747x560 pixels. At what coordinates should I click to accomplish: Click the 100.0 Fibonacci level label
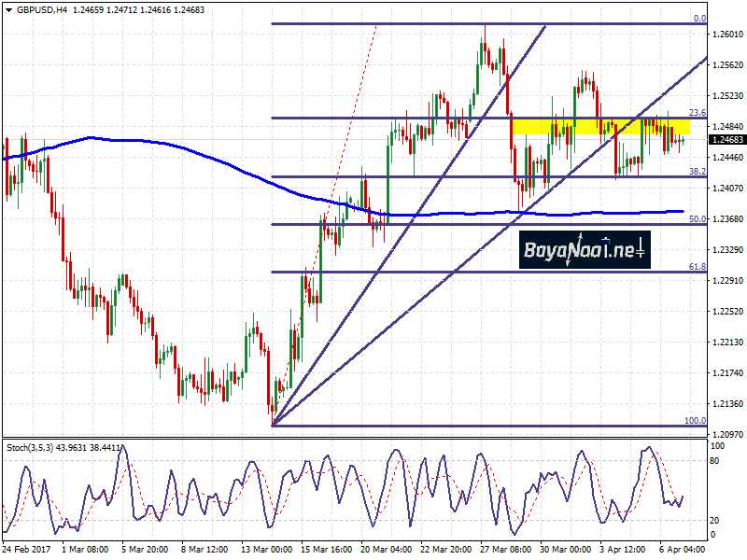click(x=695, y=421)
